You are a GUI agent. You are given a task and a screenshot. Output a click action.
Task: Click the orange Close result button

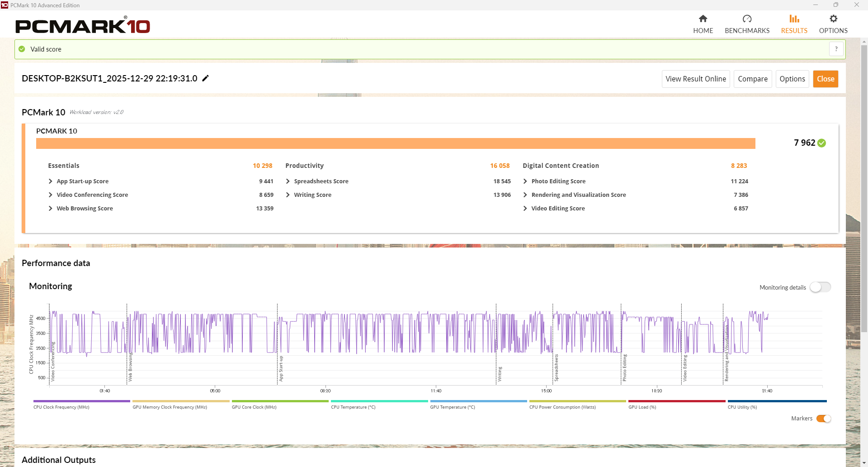(825, 79)
